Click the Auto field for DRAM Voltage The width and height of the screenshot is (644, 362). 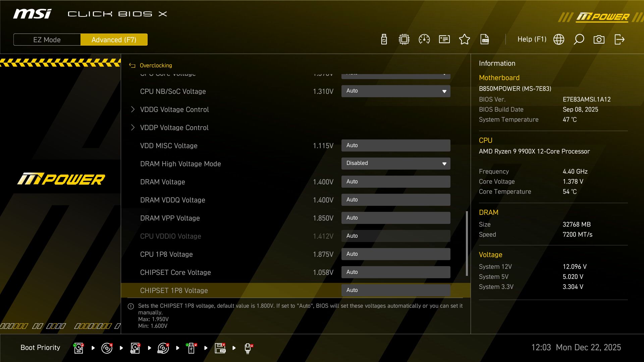[396, 181]
